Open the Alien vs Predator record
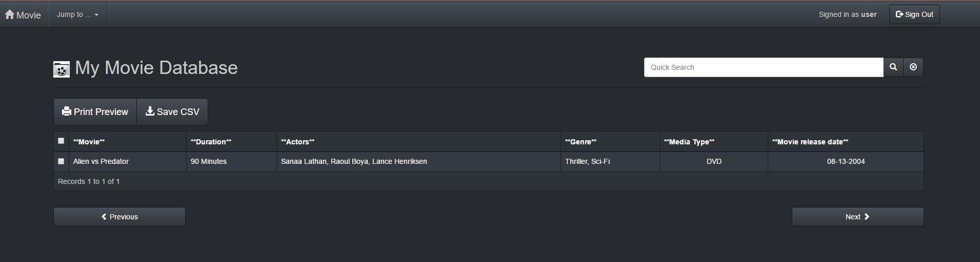 101,161
